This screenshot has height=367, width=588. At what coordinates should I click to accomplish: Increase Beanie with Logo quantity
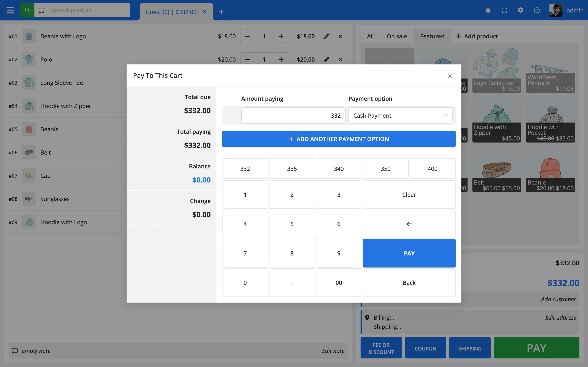281,36
